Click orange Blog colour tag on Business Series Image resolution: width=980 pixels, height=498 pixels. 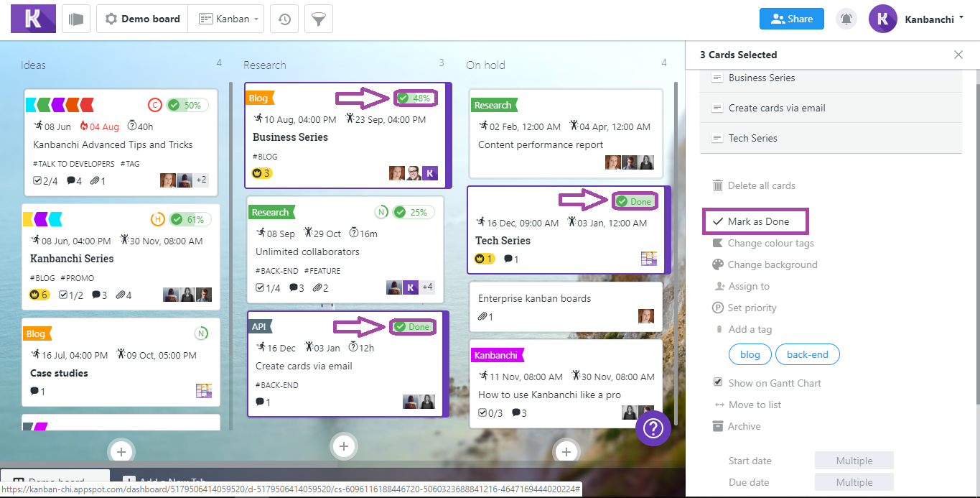click(259, 98)
